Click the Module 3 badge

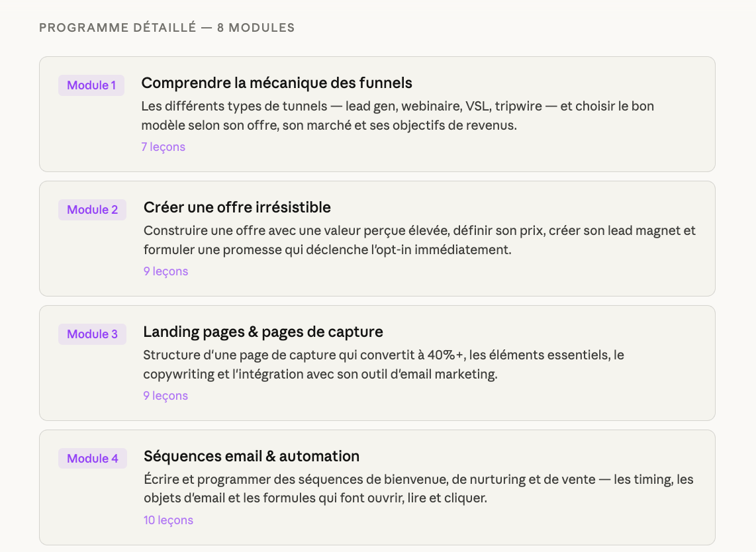tap(92, 334)
